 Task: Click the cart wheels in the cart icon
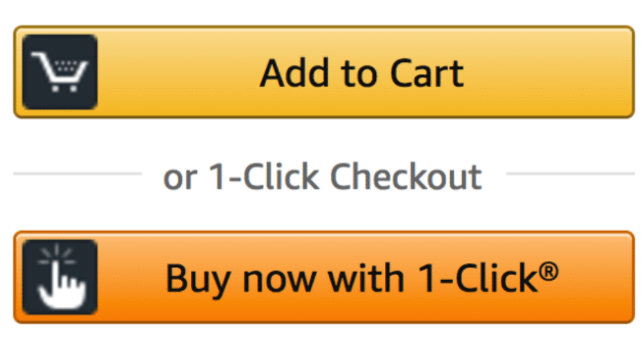tap(63, 88)
